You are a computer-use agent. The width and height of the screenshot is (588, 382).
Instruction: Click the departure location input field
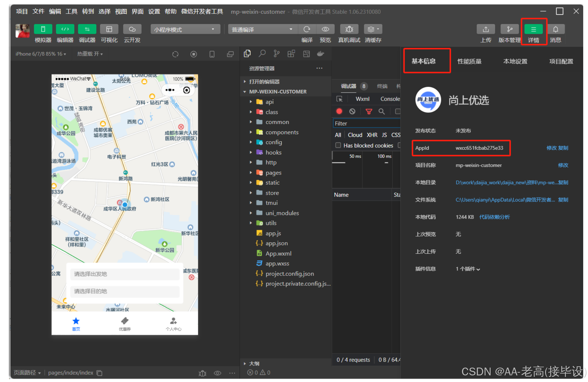pos(125,274)
